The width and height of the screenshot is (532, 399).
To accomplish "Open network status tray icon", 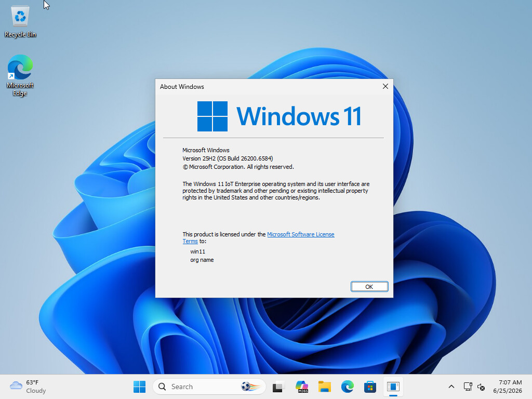I will pyautogui.click(x=468, y=387).
